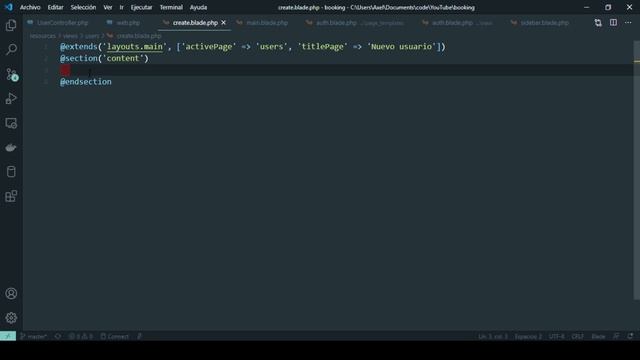Click the green remote window indicator
Screen dimensions: 640x360
(x=8, y=336)
